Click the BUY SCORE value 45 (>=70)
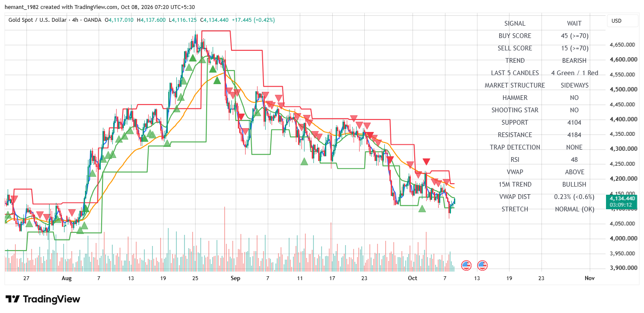This screenshot has width=644, height=313. (x=574, y=36)
